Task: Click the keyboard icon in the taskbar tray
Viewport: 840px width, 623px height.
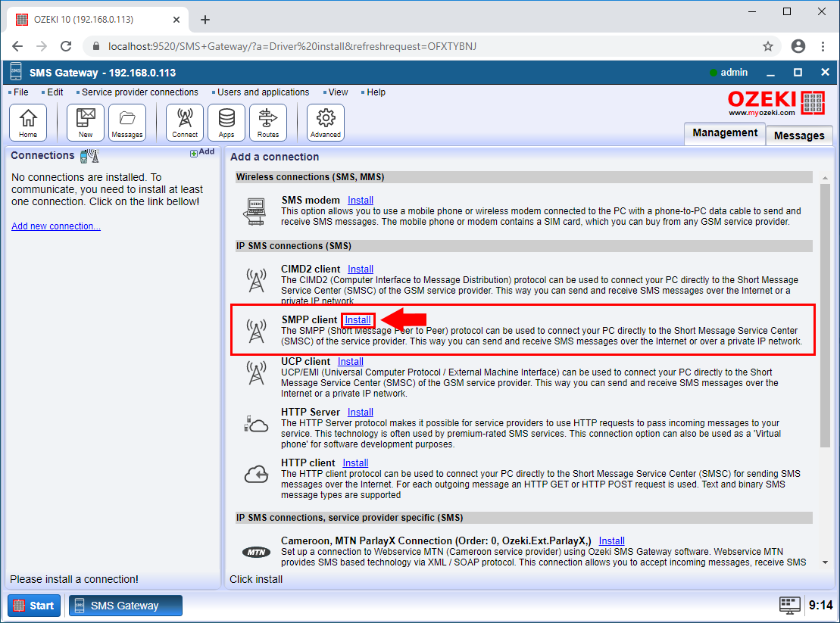Action: (790, 605)
